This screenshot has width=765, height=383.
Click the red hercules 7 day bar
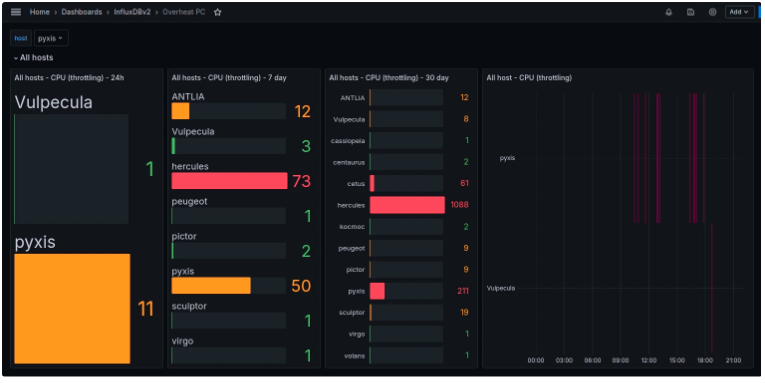point(229,181)
